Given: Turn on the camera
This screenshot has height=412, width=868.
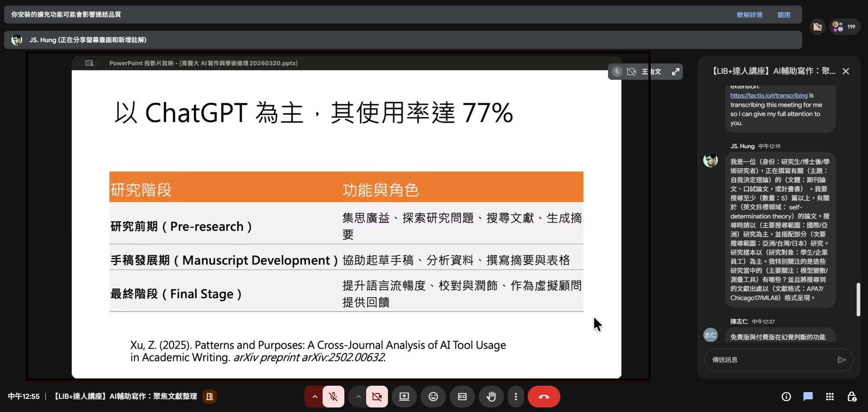Looking at the screenshot, I should pyautogui.click(x=377, y=397).
